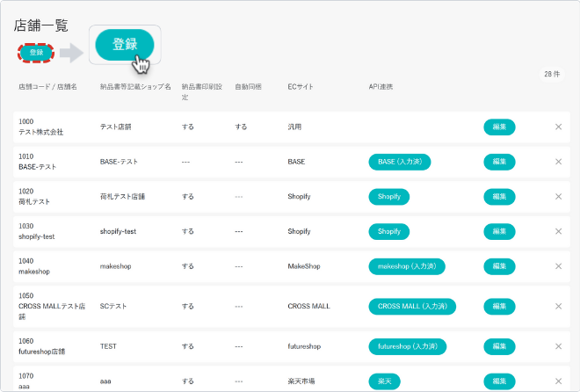This screenshot has height=392, width=580.
Task: Open the futureshop (入力済) API link button
Action: point(408,346)
